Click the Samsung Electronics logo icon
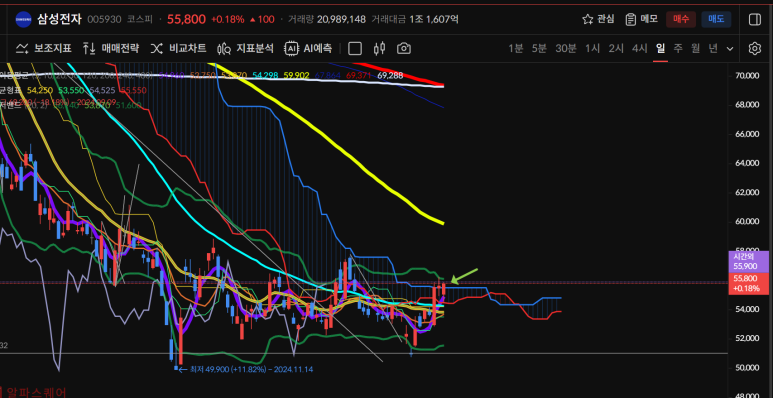This screenshot has height=398, width=773. coord(24,19)
